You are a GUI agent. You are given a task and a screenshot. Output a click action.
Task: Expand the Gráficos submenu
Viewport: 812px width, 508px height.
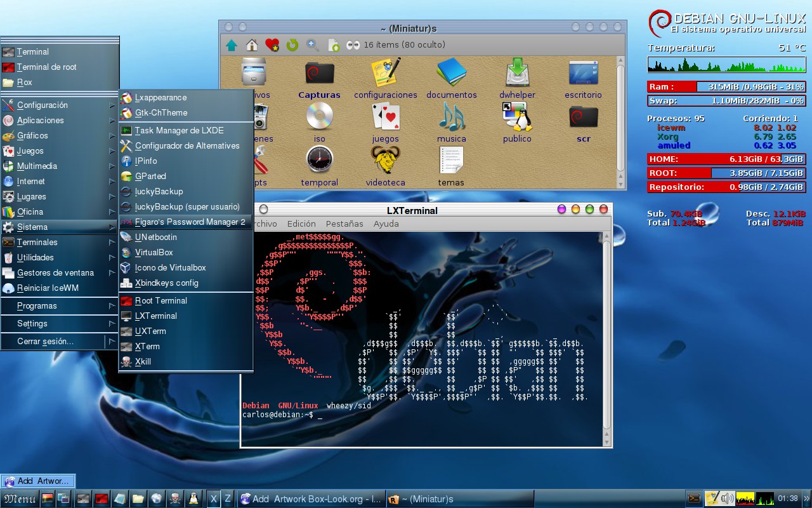[60, 135]
